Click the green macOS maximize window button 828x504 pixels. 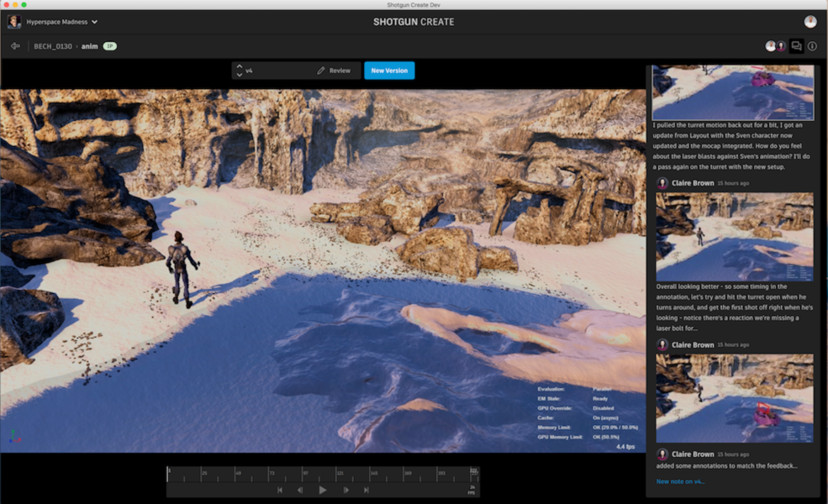(x=24, y=5)
